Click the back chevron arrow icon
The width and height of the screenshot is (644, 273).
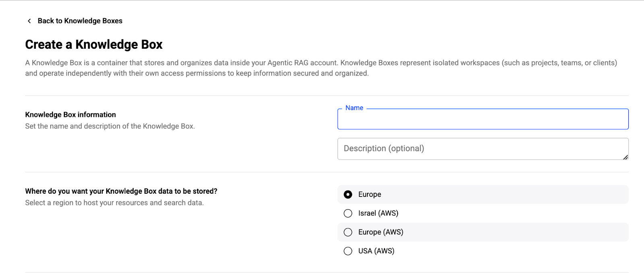click(29, 21)
